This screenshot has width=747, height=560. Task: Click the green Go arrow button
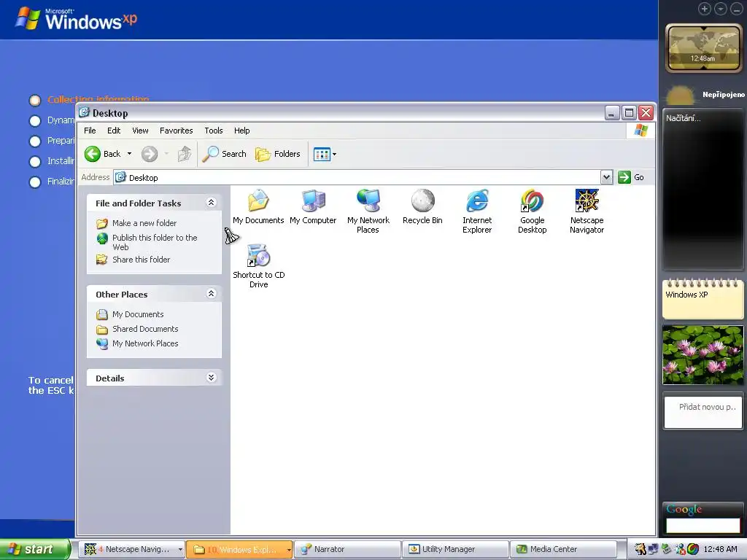(624, 177)
